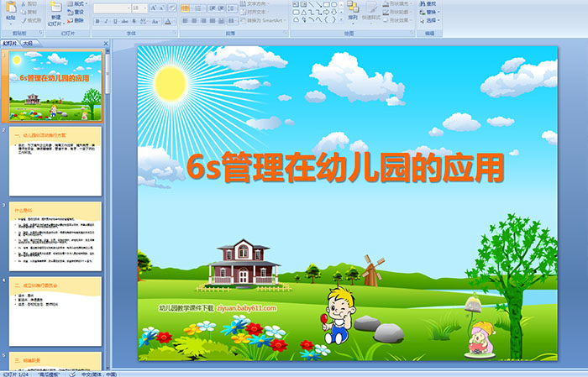Click Convert to SmartArt (转换为 SmartArt)
The image size is (588, 377).
pos(263,20)
